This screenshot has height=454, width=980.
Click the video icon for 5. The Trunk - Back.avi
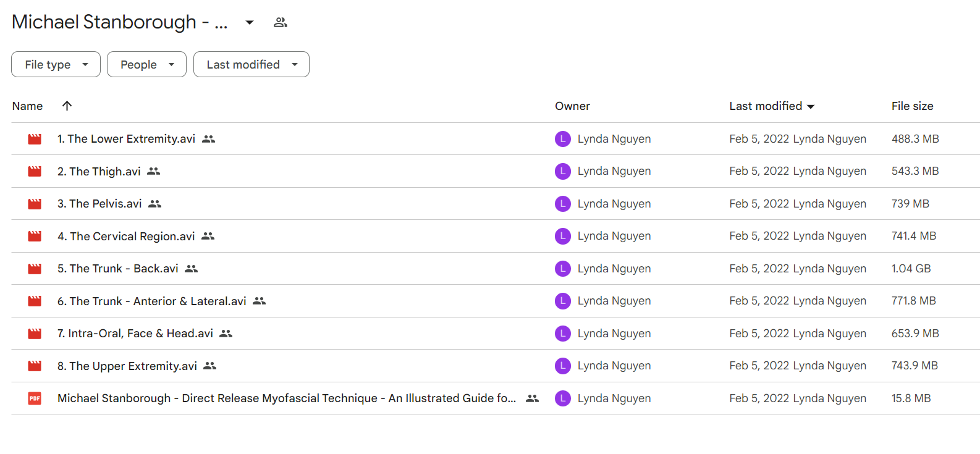tap(35, 269)
